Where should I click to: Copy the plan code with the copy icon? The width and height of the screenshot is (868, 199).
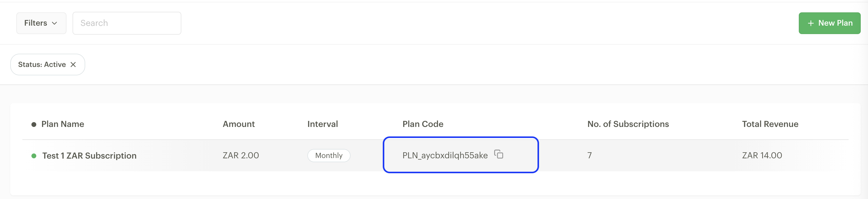tap(499, 154)
